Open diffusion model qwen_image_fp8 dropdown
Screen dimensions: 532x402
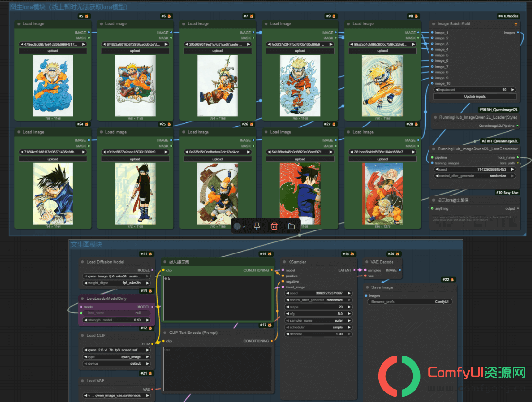(117, 276)
